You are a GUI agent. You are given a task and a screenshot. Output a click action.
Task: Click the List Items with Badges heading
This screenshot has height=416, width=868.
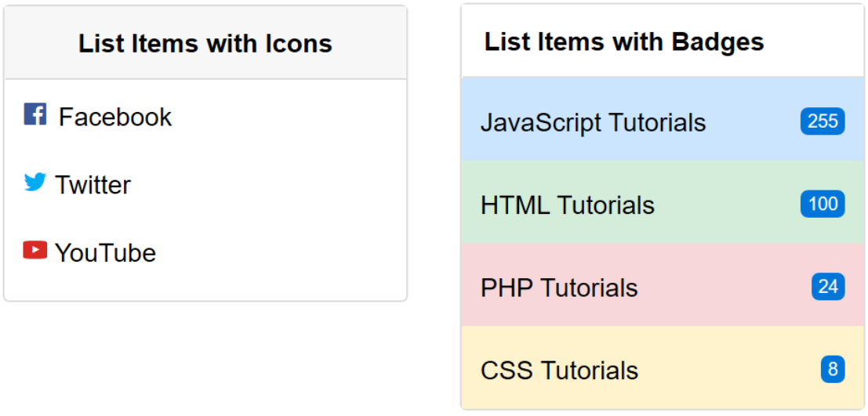pos(624,42)
